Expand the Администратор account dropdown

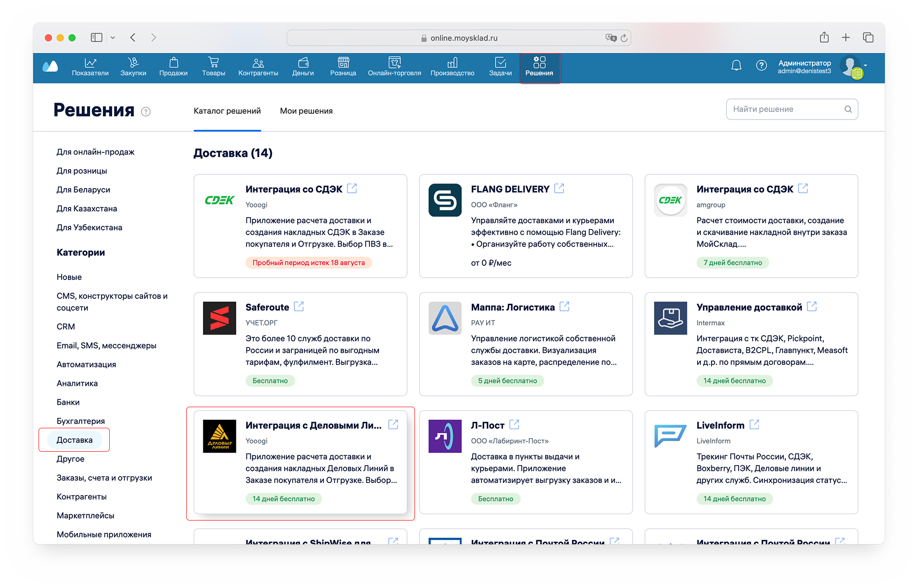[865, 65]
